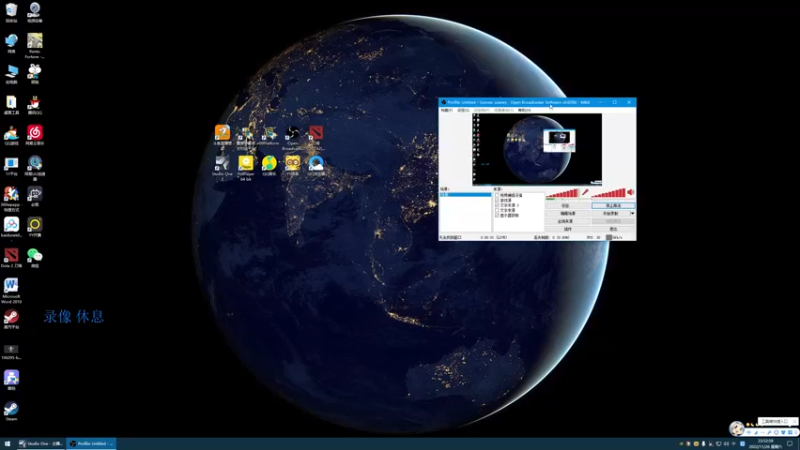Switch to Profile: Untitled OBS taskbar button
This screenshot has height=450, width=800.
click(x=91, y=444)
